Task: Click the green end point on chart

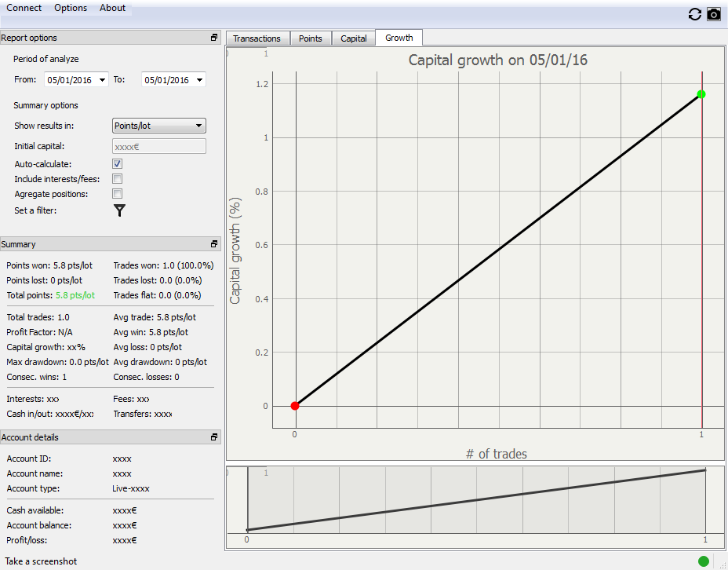Action: [701, 94]
